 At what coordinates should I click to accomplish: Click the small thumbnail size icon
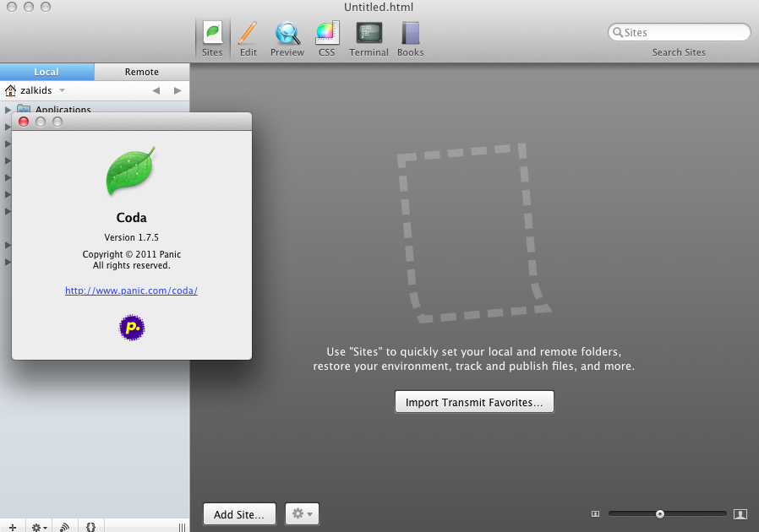(595, 513)
